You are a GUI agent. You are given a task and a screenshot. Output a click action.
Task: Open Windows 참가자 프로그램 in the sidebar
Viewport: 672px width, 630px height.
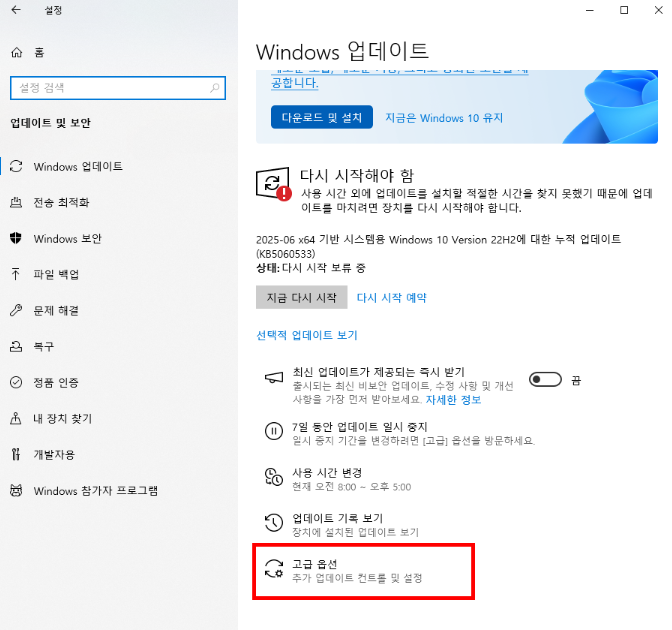tap(96, 490)
